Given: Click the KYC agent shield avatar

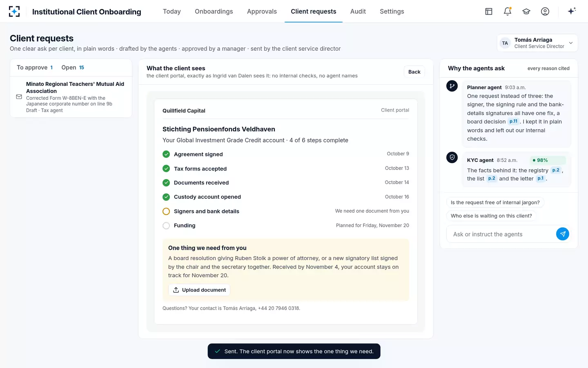Looking at the screenshot, I should (452, 157).
